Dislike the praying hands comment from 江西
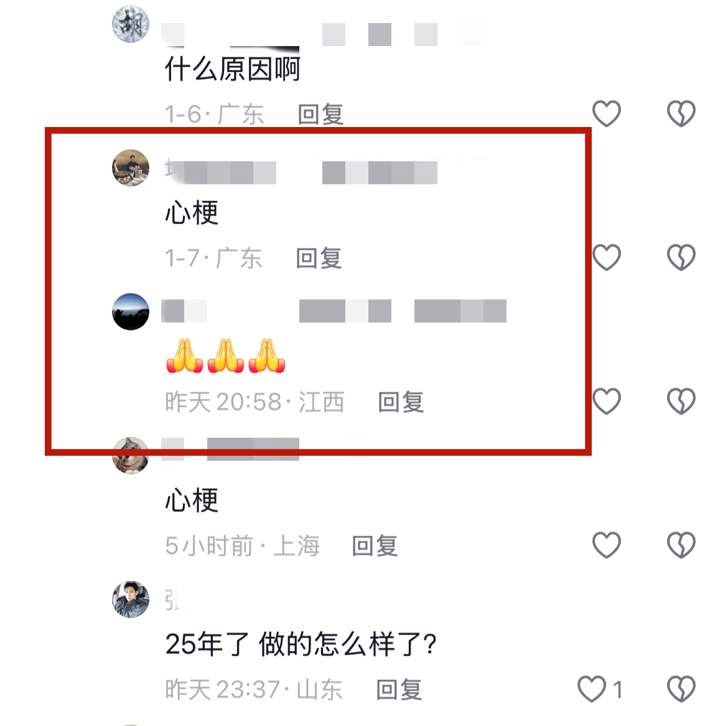 click(x=681, y=401)
